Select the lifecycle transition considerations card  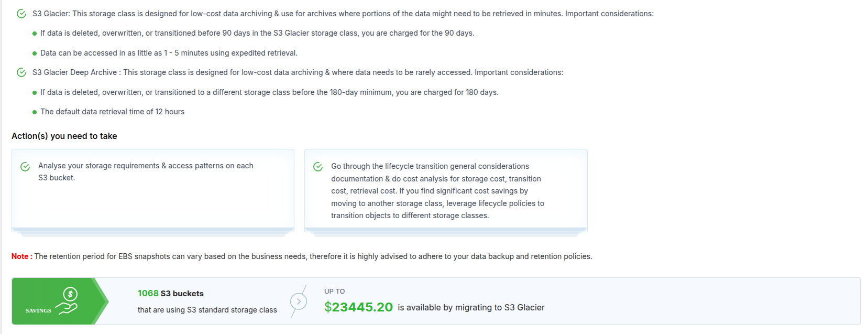[445, 190]
